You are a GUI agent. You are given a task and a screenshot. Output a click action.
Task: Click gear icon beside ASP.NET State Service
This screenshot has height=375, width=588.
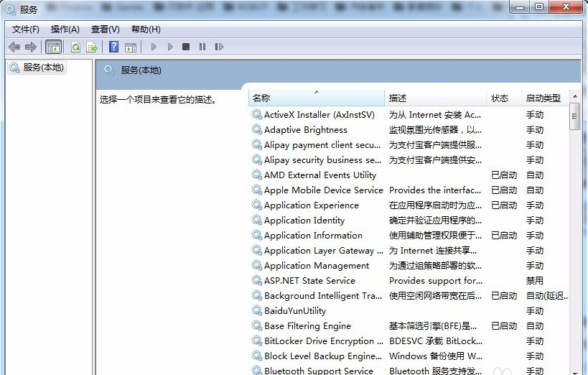pyautogui.click(x=257, y=281)
